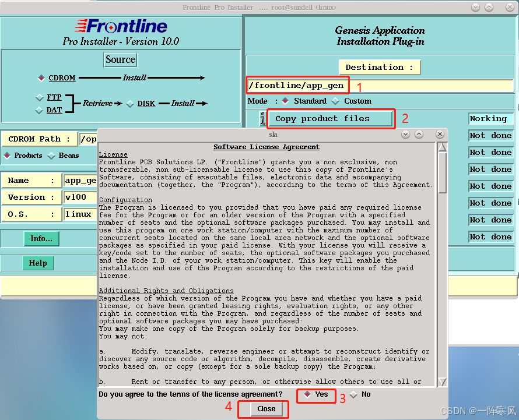Viewport: 519px width, 420px height.
Task: Click the FTP underlined link label
Action: pyautogui.click(x=54, y=97)
